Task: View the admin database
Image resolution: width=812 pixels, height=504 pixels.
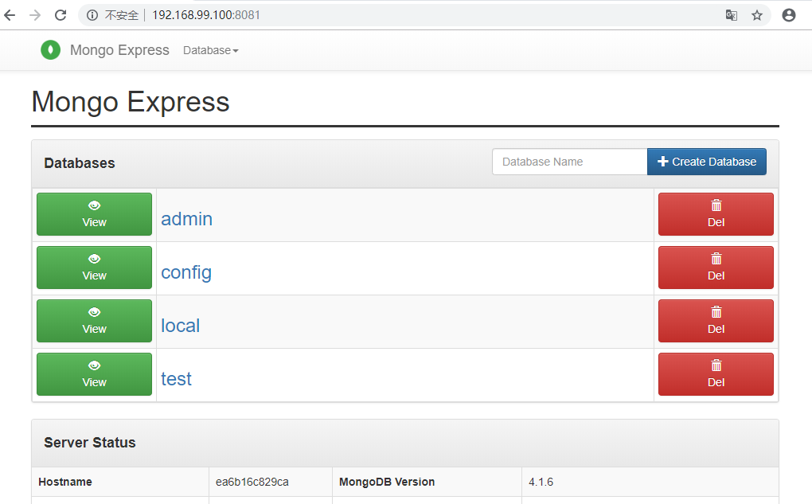Action: point(94,214)
